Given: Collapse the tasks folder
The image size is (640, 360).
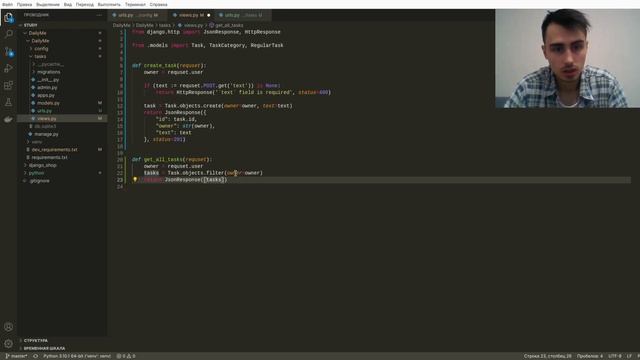Looking at the screenshot, I should [40, 56].
